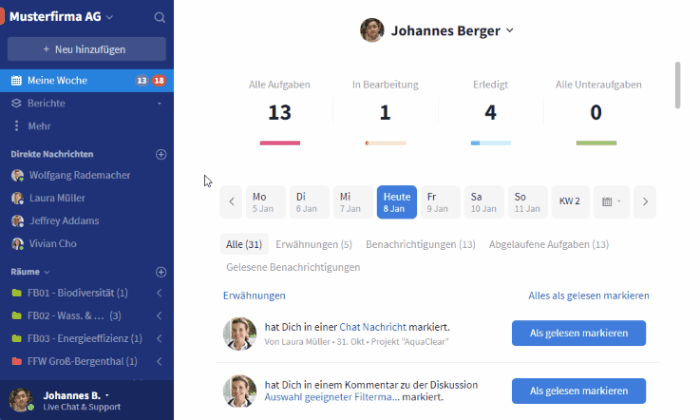
Task: Expand the FB02 room chevron
Action: [159, 316]
